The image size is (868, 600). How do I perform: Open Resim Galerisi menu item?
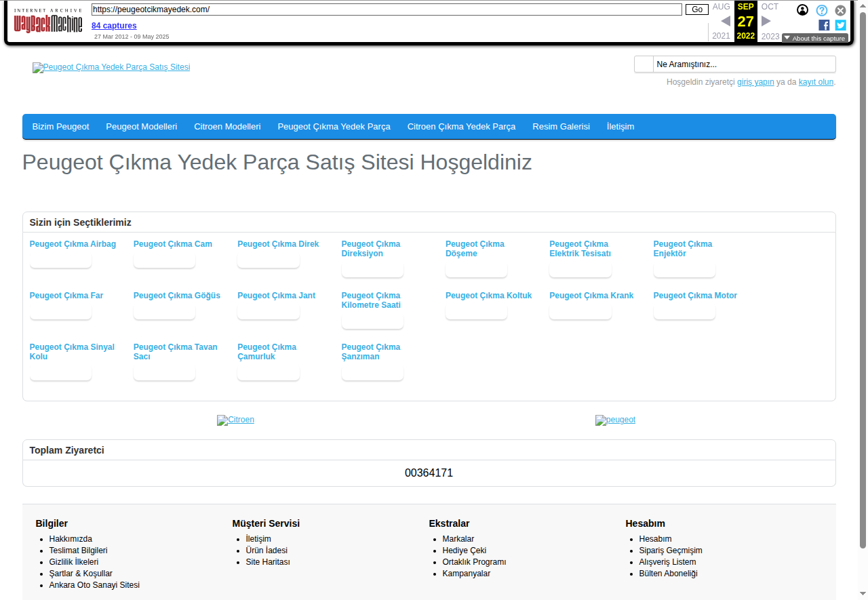561,127
